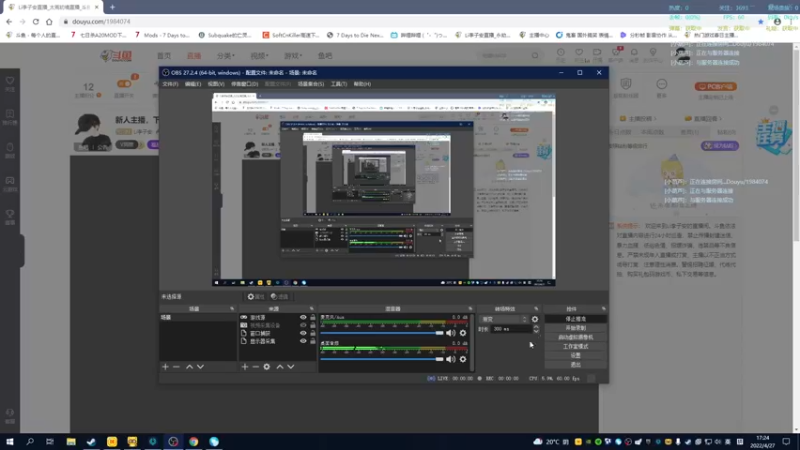Open the 视图(V) menu in OBS
Viewport: 800px width, 450px height.
click(x=216, y=84)
